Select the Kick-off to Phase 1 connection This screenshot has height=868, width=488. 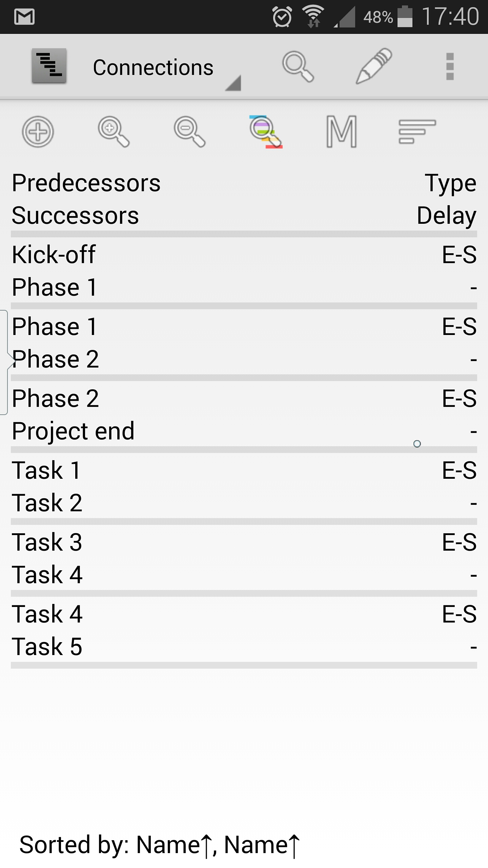pos(244,270)
